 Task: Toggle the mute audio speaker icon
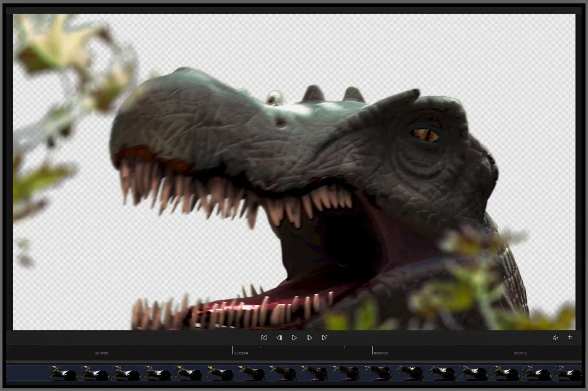(555, 338)
